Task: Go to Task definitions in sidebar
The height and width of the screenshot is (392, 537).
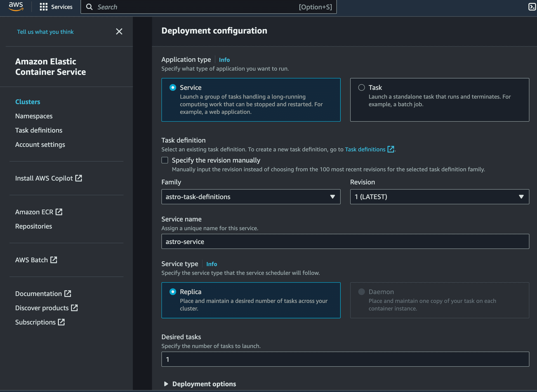Action: (x=39, y=130)
